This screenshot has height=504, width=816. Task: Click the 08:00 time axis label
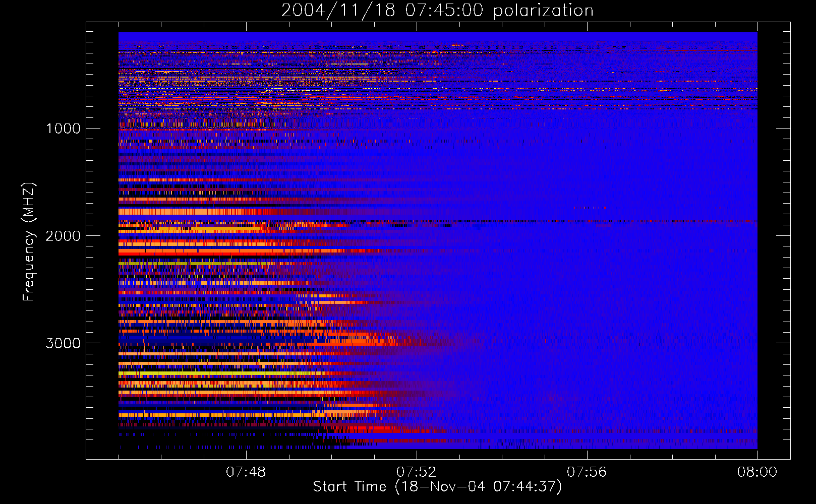tap(757, 472)
